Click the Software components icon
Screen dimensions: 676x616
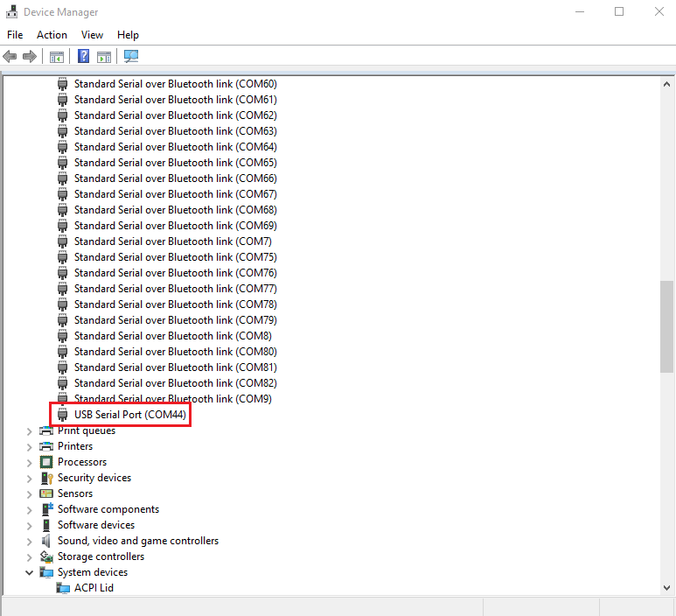click(47, 509)
